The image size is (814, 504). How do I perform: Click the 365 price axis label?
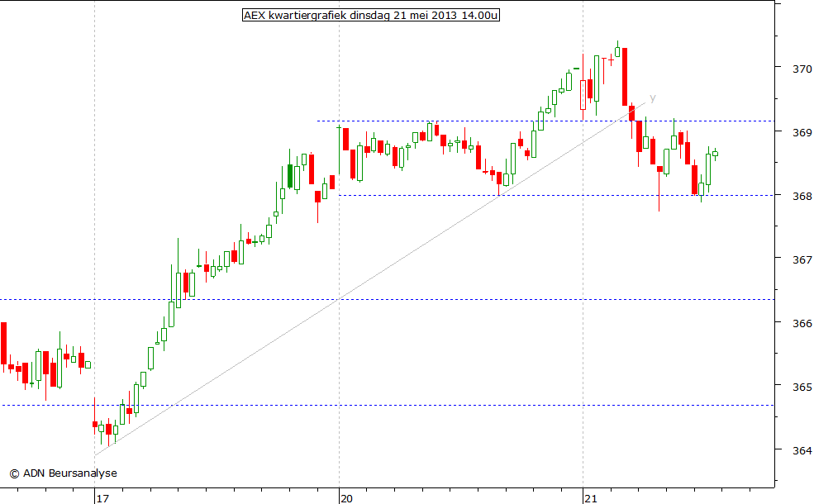point(802,388)
